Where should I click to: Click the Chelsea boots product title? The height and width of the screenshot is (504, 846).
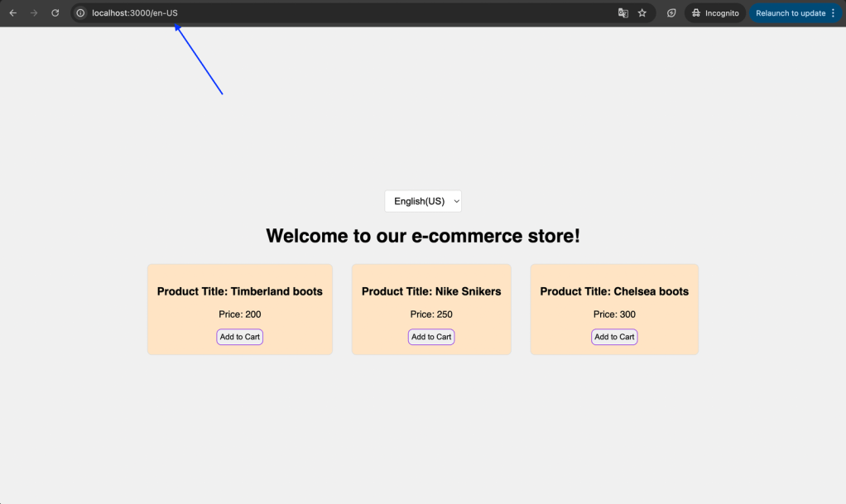click(614, 291)
